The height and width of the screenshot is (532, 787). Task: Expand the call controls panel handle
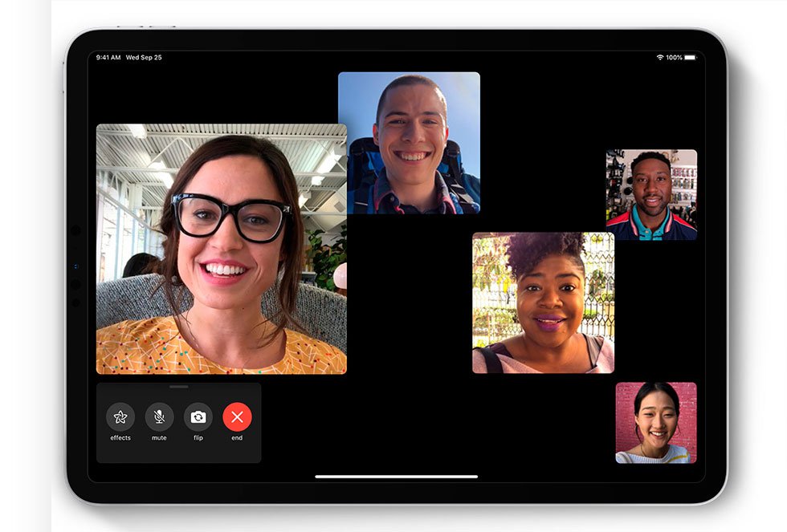178,387
